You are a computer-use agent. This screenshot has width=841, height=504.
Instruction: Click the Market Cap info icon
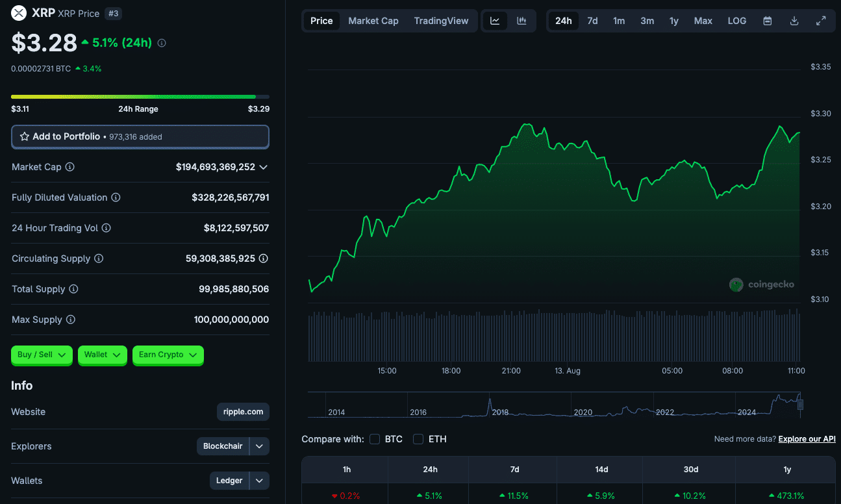pyautogui.click(x=70, y=167)
